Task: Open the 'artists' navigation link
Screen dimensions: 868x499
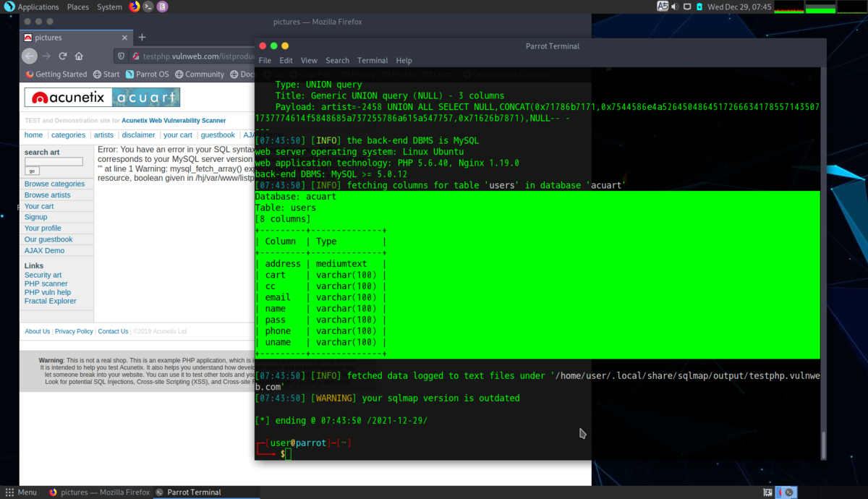Action: coord(103,135)
